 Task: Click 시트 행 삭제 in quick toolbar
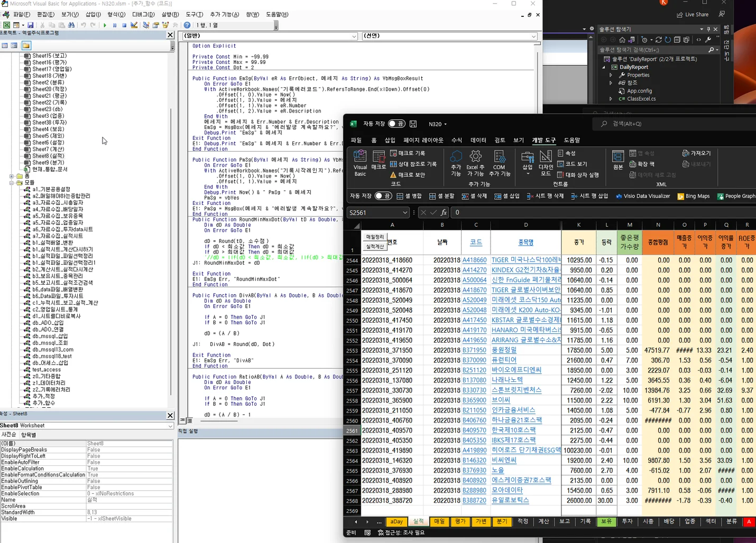(545, 196)
